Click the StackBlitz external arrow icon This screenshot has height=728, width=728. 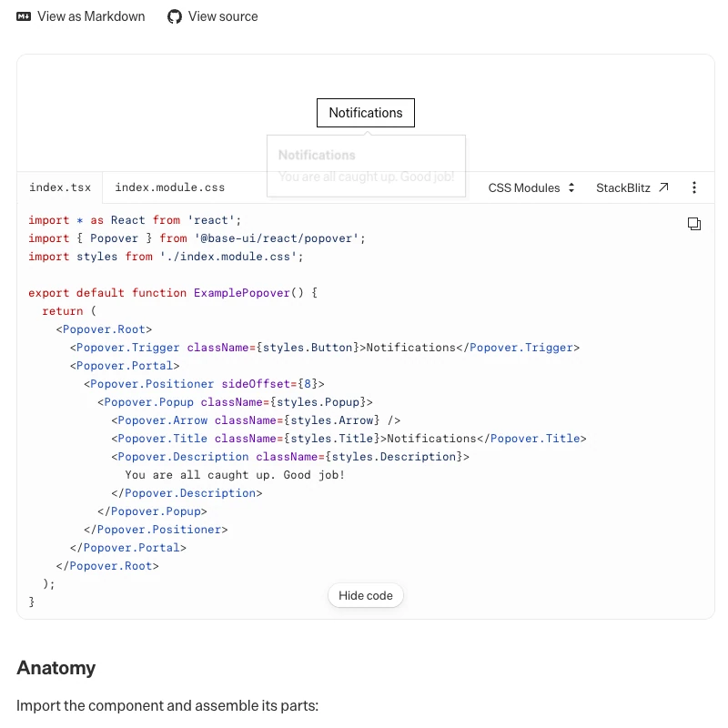tap(663, 187)
